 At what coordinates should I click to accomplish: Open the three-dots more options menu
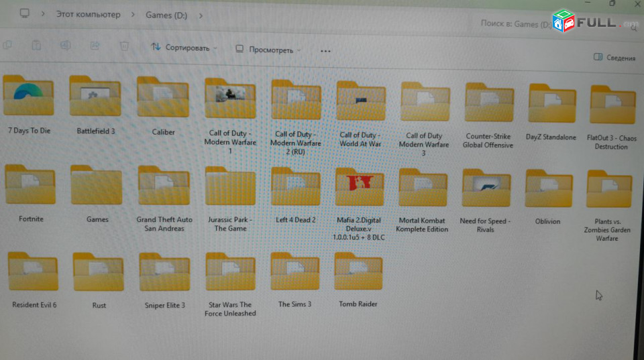(325, 52)
